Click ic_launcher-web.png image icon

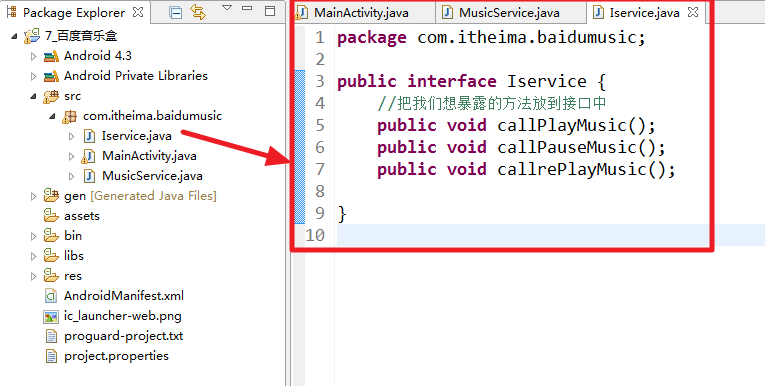coord(51,316)
